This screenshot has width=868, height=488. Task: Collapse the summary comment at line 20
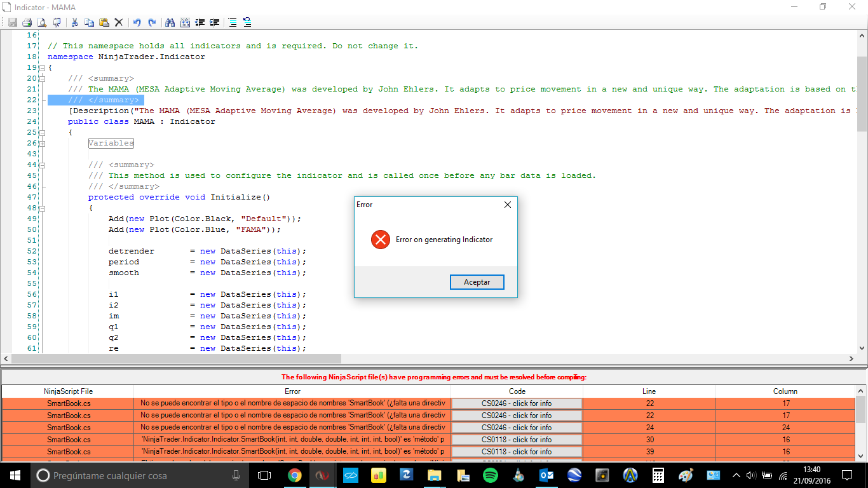tap(42, 78)
